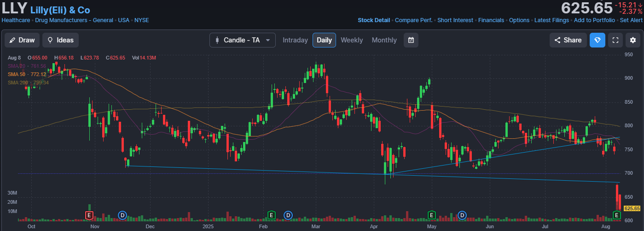This screenshot has width=644, height=231.
Task: Open the Financials link
Action: [491, 20]
